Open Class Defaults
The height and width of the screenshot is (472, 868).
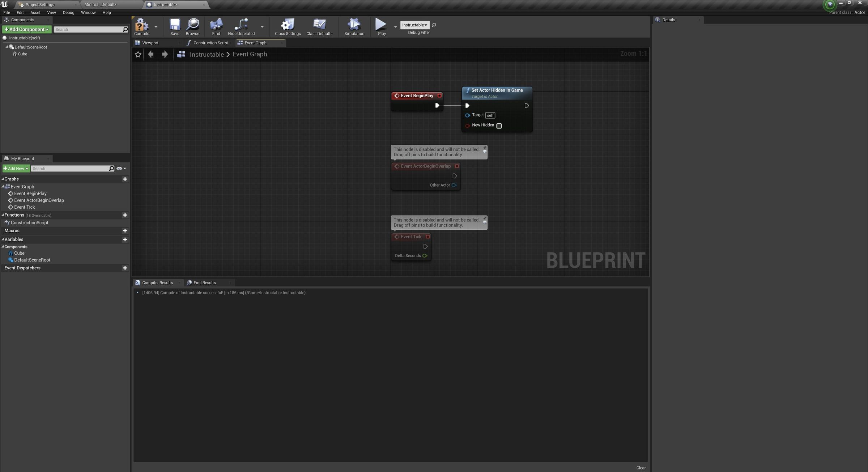[x=319, y=27]
